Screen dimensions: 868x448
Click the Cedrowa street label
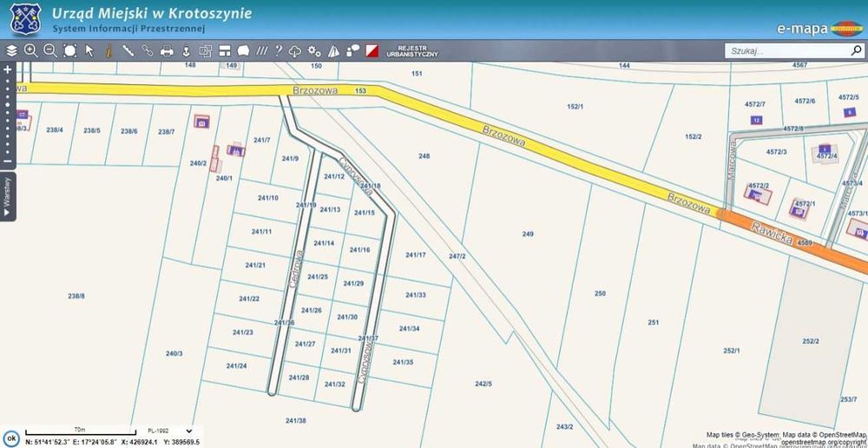click(296, 268)
